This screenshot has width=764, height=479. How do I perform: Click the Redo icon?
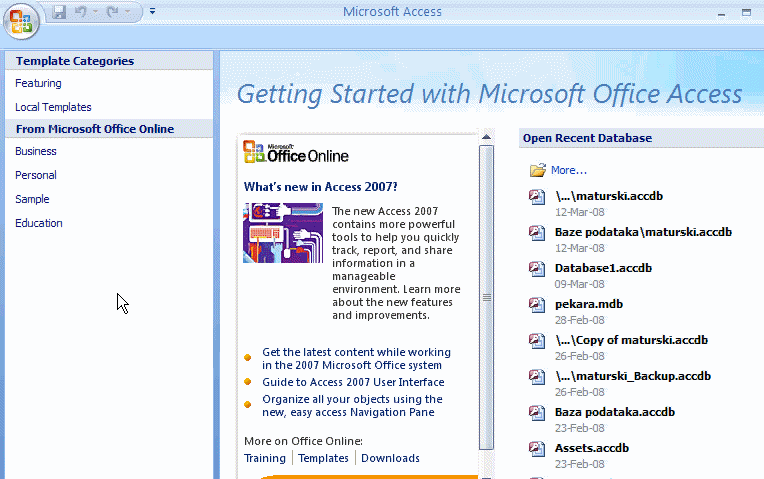[113, 12]
